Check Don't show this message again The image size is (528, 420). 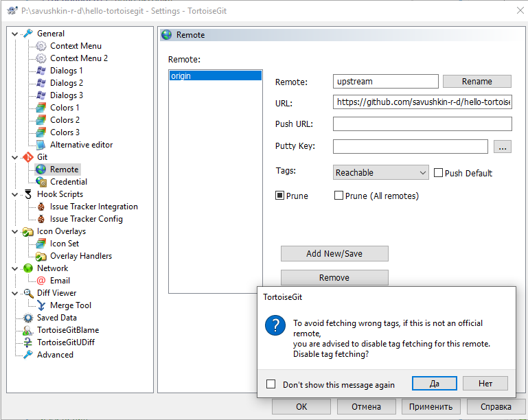click(x=271, y=384)
